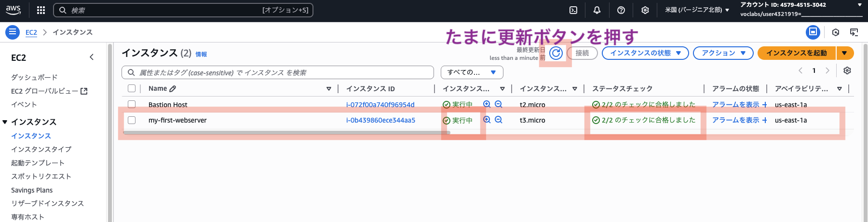
Task: Open 専有ホスト in the sidebar
Action: tap(27, 217)
